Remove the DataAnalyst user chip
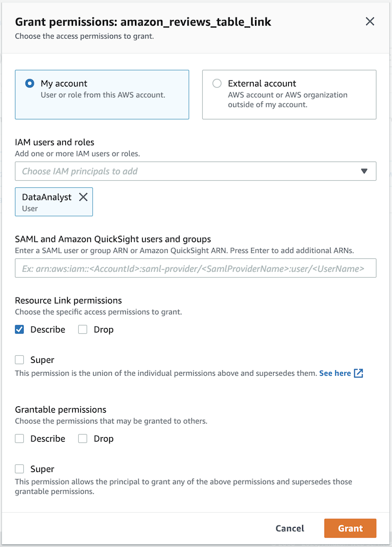This screenshot has width=392, height=547. pos(83,197)
